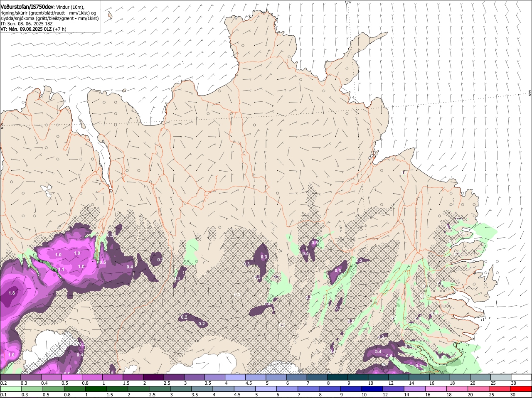
Task: Select the dark teal swatch at 8, upper row
Action: (x=337, y=377)
